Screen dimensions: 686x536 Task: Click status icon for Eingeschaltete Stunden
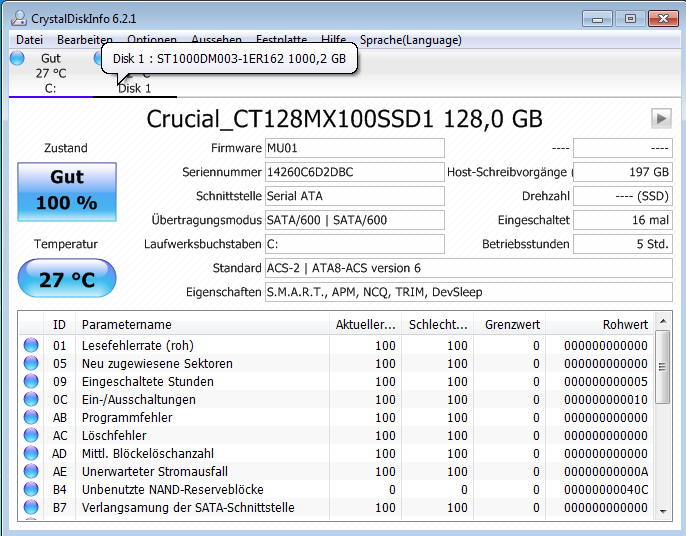click(x=31, y=381)
